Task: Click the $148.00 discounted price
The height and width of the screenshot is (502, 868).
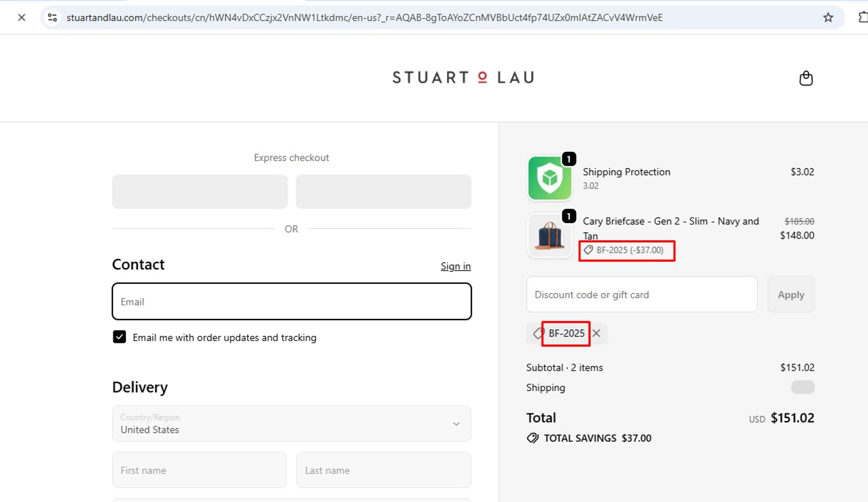Action: pyautogui.click(x=797, y=236)
